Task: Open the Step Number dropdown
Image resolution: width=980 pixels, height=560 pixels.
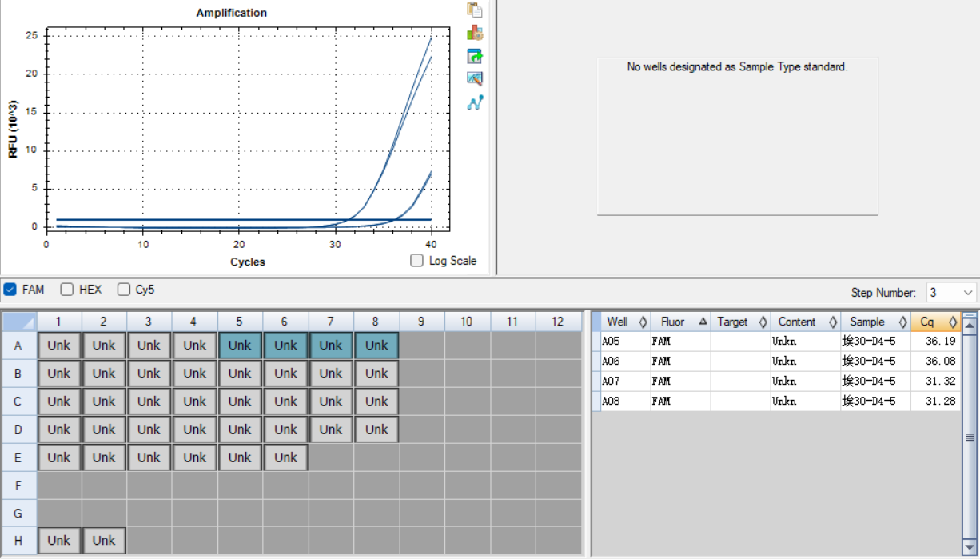Action: [951, 293]
